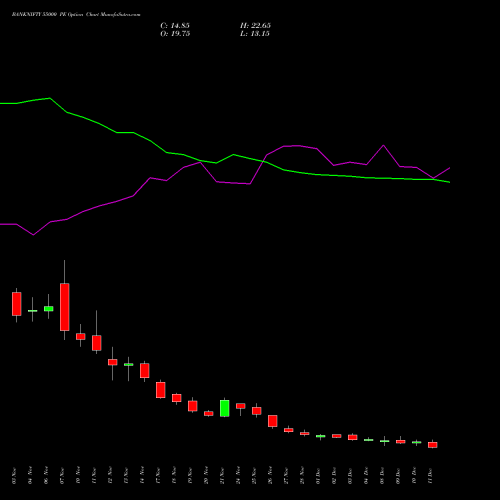Select the red candle above 03 Nov
500x500 pixels.
(17, 304)
